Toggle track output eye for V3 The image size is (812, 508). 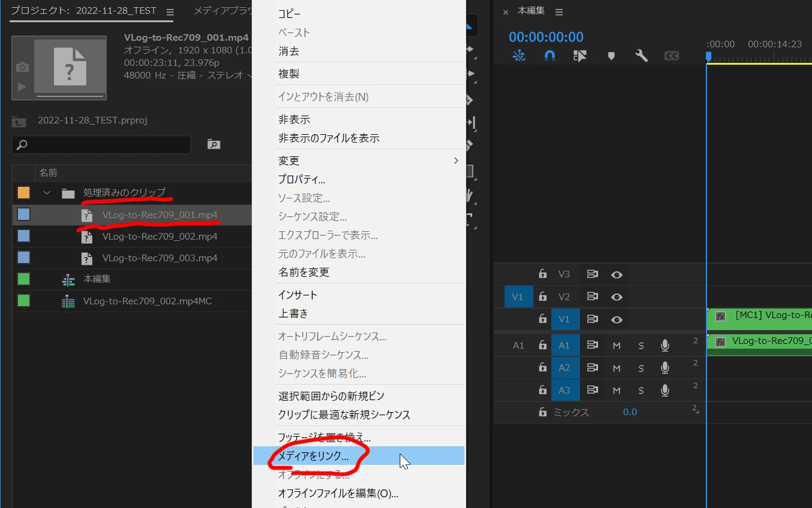[617, 274]
